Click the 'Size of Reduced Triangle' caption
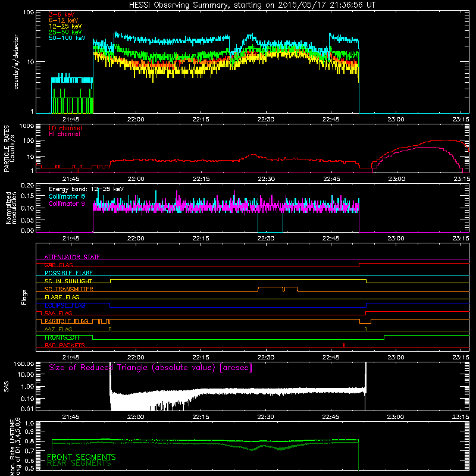The width and height of the screenshot is (476, 476). pyautogui.click(x=151, y=368)
